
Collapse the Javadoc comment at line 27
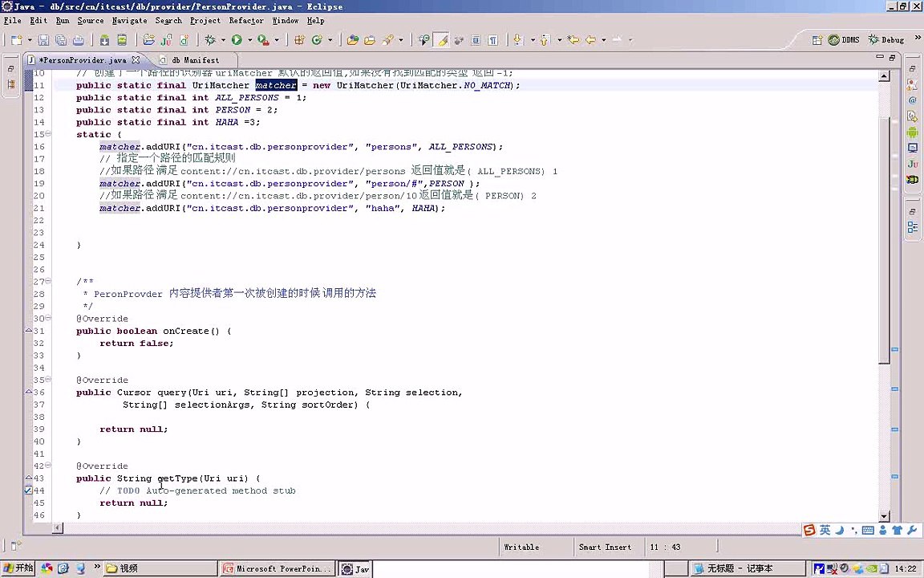pyautogui.click(x=48, y=281)
